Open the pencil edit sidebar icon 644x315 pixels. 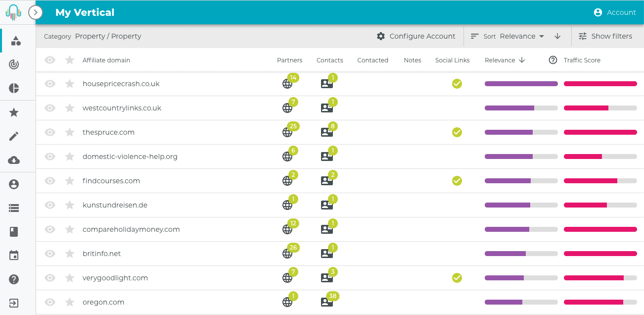tap(14, 136)
